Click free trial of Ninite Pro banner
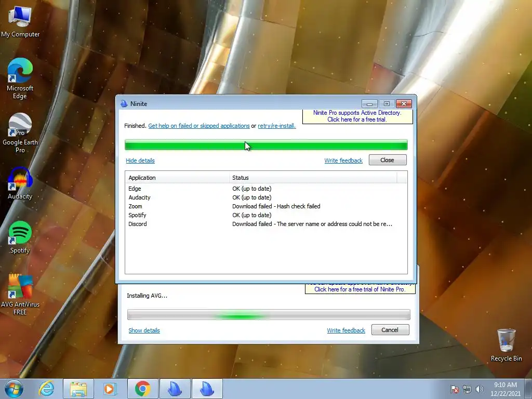 (x=360, y=289)
